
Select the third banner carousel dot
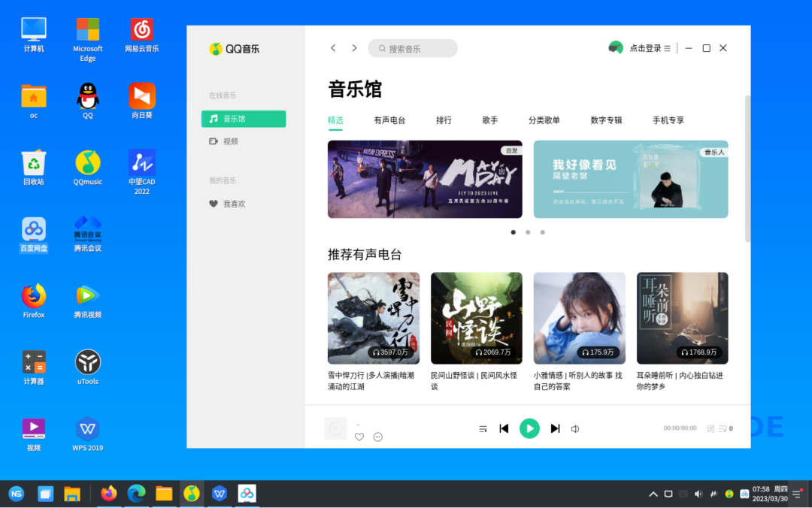542,232
